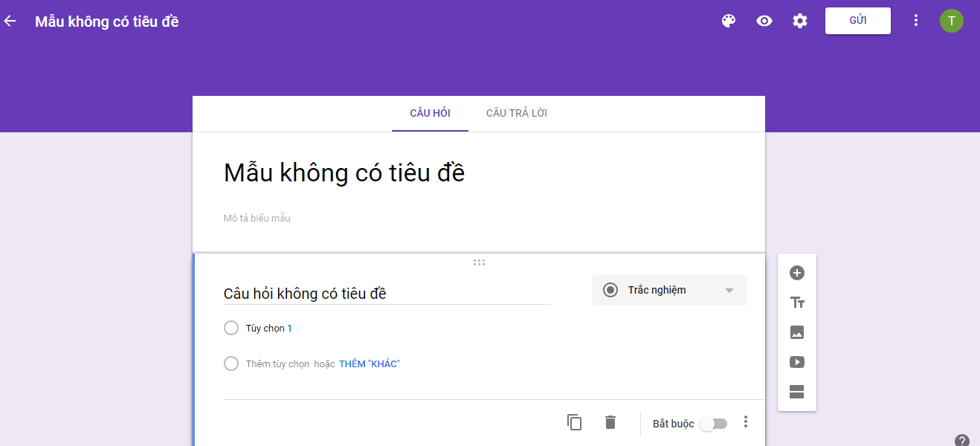Switch to the CÂU TRẢ LỜI tab
The image size is (980, 446).
pos(517,113)
